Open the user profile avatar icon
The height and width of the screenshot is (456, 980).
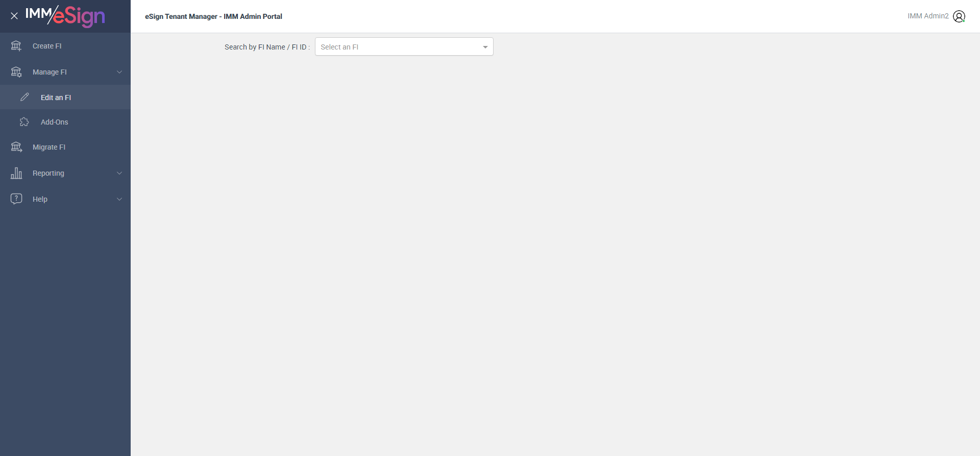[x=959, y=16]
